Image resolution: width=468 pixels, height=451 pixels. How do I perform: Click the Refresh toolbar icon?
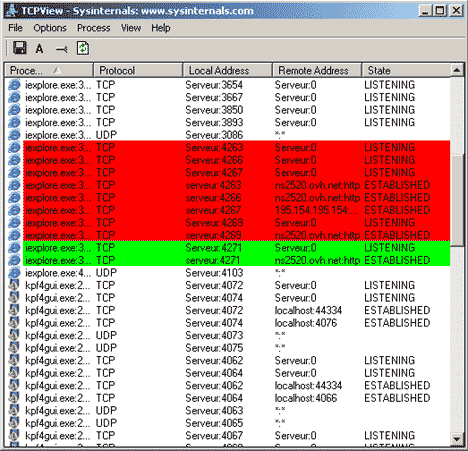click(x=83, y=48)
